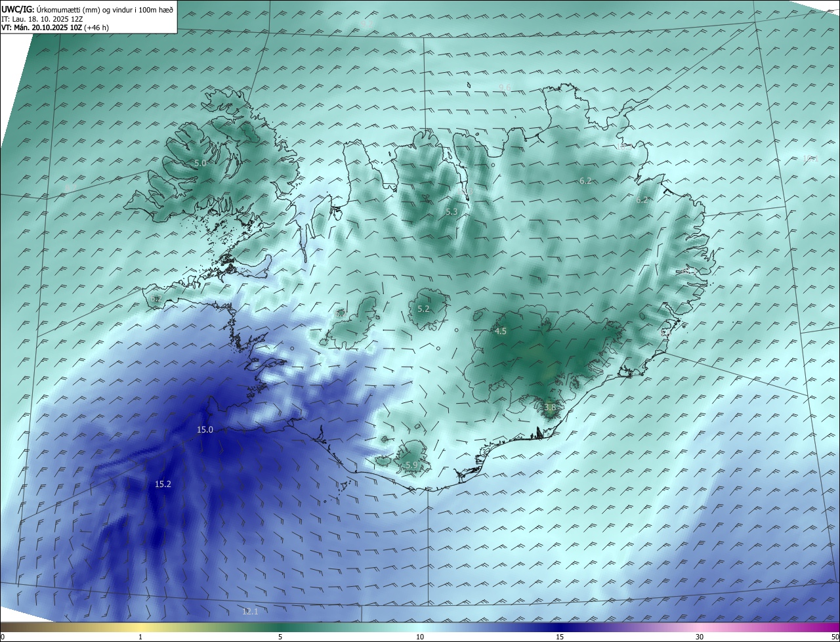Click the 9.6 value label off the north coast
This screenshot has height=642, width=840.
click(x=505, y=88)
